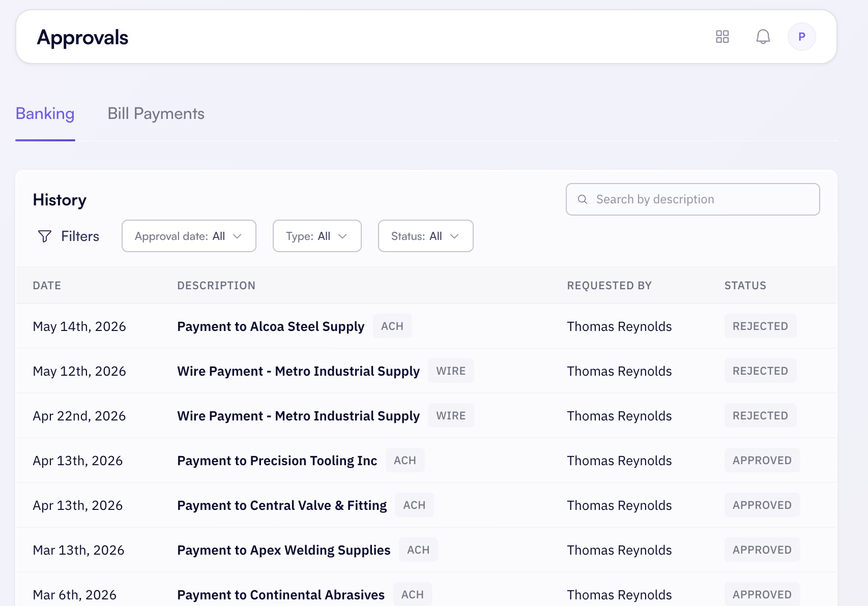Expand Approval date filter dropdown
Image resolution: width=868 pixels, height=606 pixels.
click(x=189, y=236)
